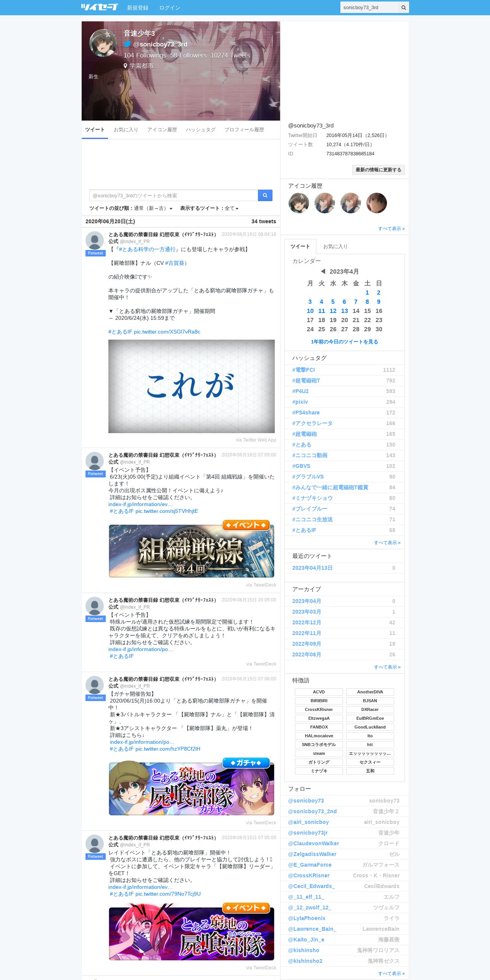Open the #pixiv hashtag
This screenshot has height=980, width=490.
click(x=300, y=402)
